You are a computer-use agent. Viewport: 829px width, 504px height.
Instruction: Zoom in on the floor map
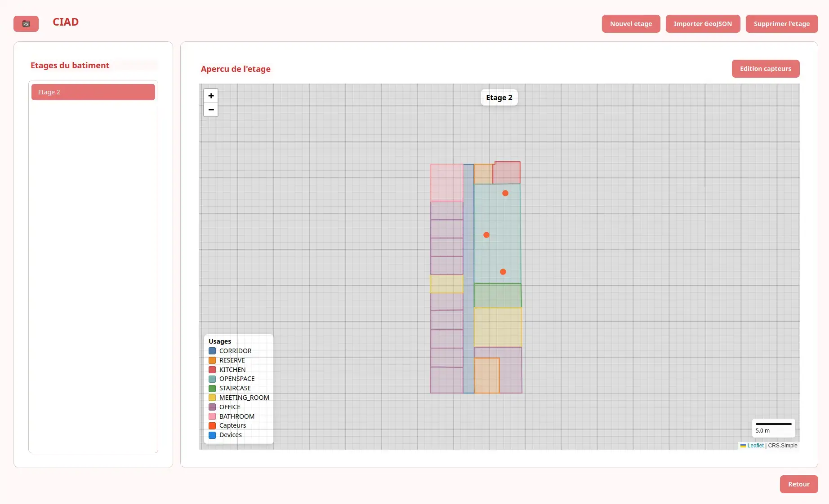pyautogui.click(x=211, y=96)
